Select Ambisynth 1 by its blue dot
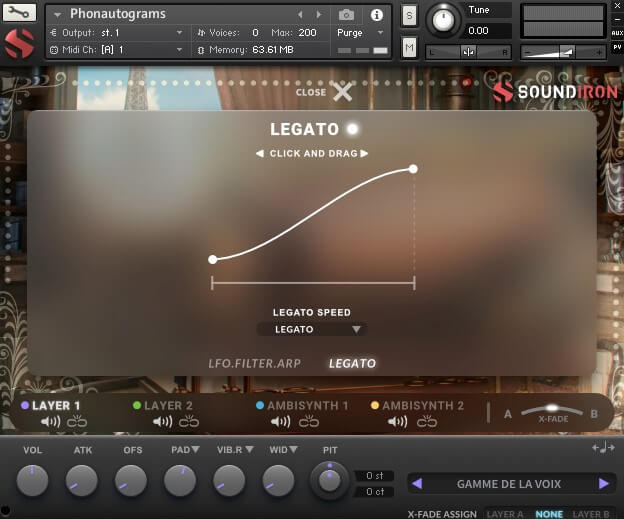Screen dimensions: 624x519 click(x=260, y=406)
